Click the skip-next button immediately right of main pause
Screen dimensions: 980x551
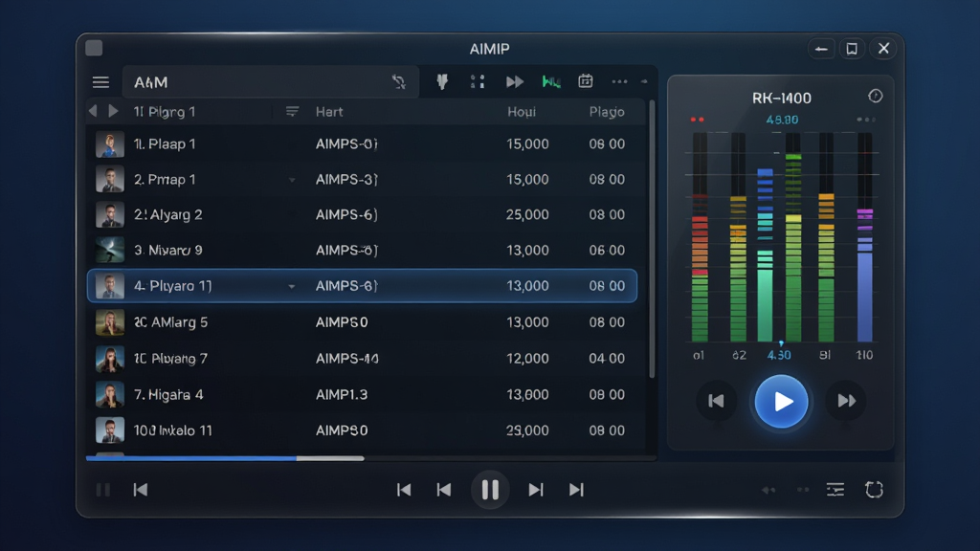pos(536,490)
